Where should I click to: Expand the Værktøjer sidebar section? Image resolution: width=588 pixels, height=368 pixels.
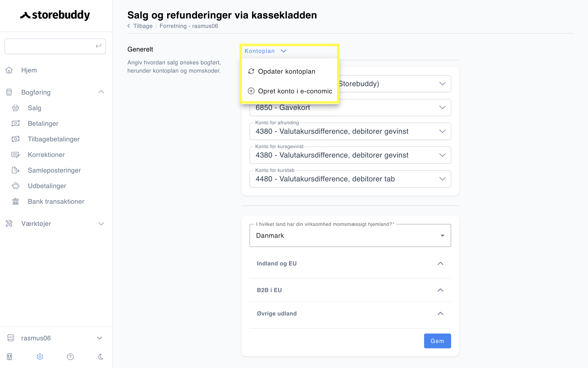pos(101,223)
